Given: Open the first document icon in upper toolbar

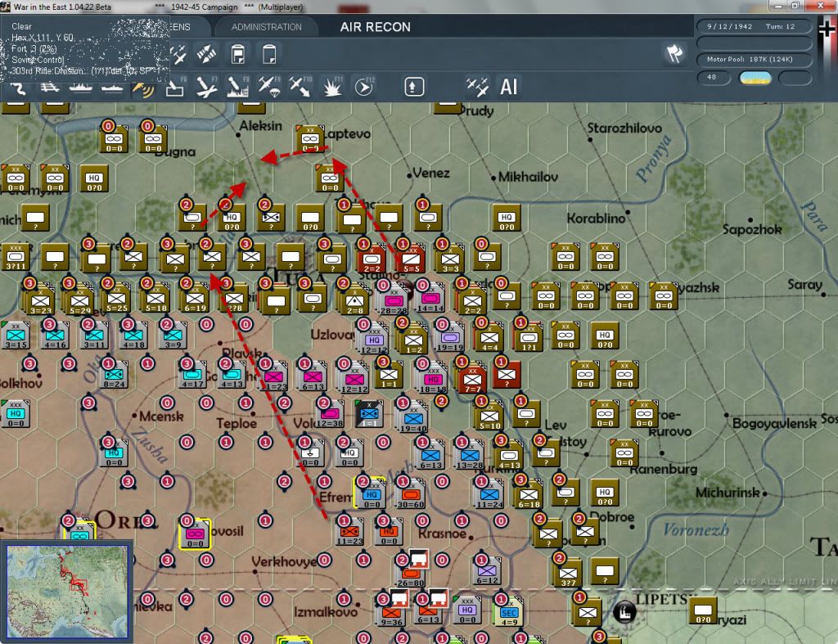Looking at the screenshot, I should click(x=238, y=54).
